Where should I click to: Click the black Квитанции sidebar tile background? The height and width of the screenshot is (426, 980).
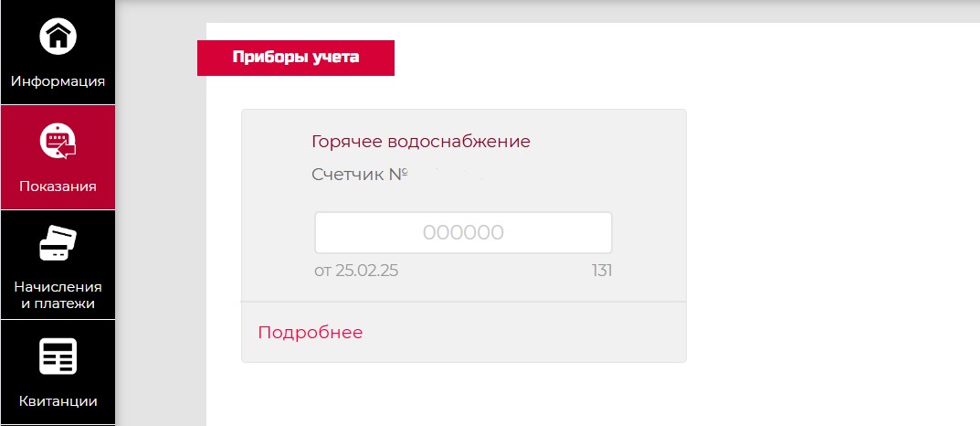pos(58,373)
